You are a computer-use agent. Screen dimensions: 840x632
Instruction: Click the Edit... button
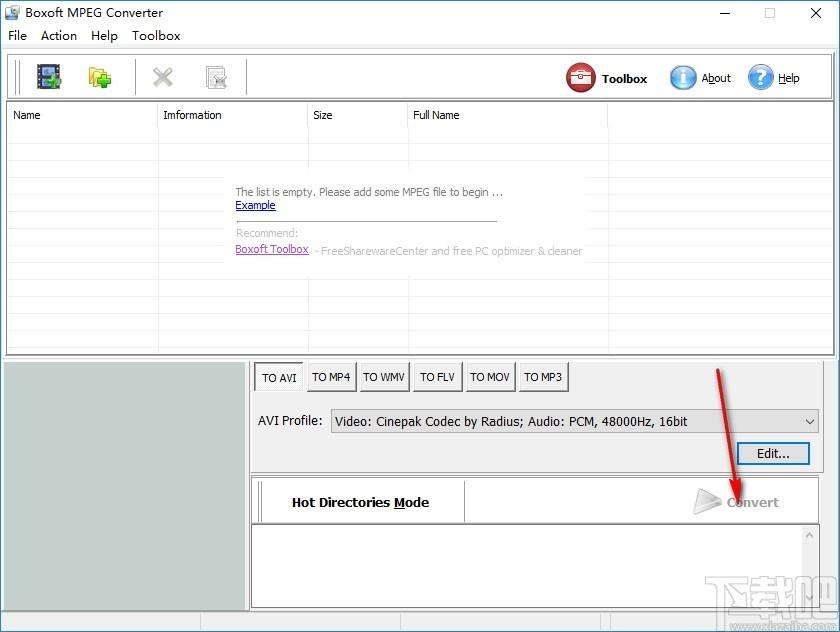pos(773,454)
